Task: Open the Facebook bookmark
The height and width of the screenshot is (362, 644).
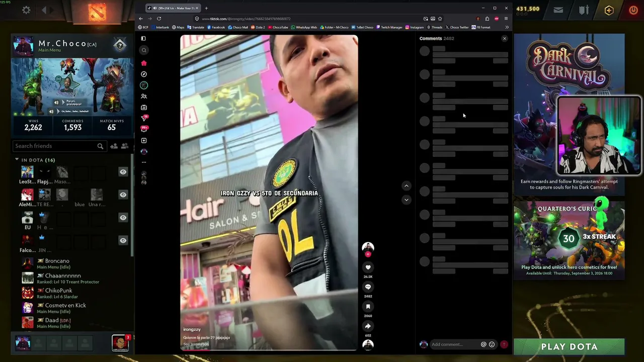Action: 216,27
